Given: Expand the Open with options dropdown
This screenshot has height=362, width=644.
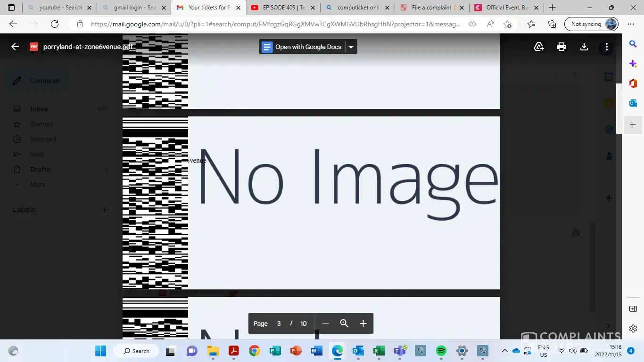Looking at the screenshot, I should click(351, 47).
